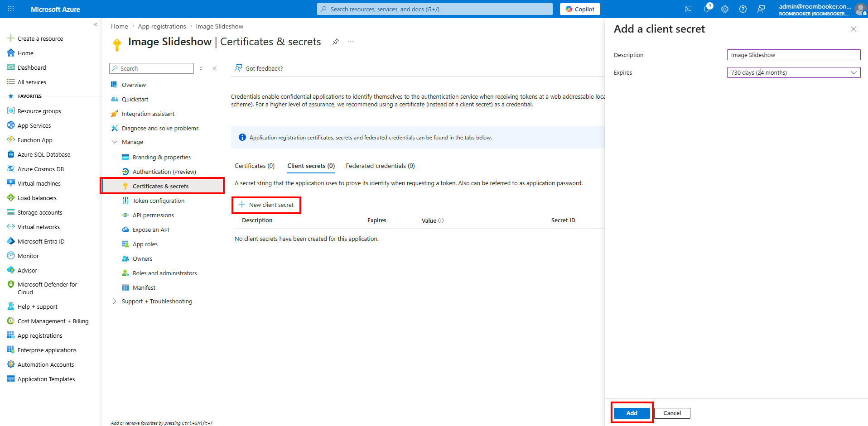Collapse the Manage section
This screenshot has width=868, height=426.
[x=115, y=142]
